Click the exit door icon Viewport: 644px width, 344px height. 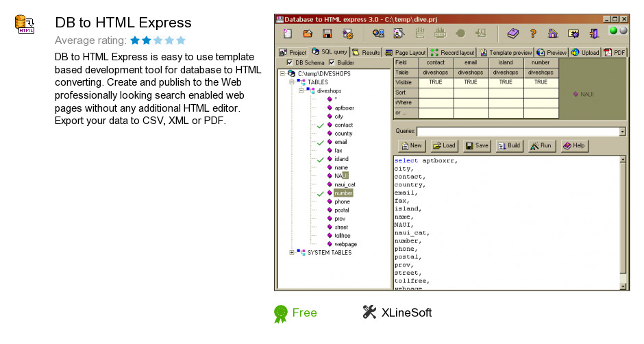pos(594,34)
